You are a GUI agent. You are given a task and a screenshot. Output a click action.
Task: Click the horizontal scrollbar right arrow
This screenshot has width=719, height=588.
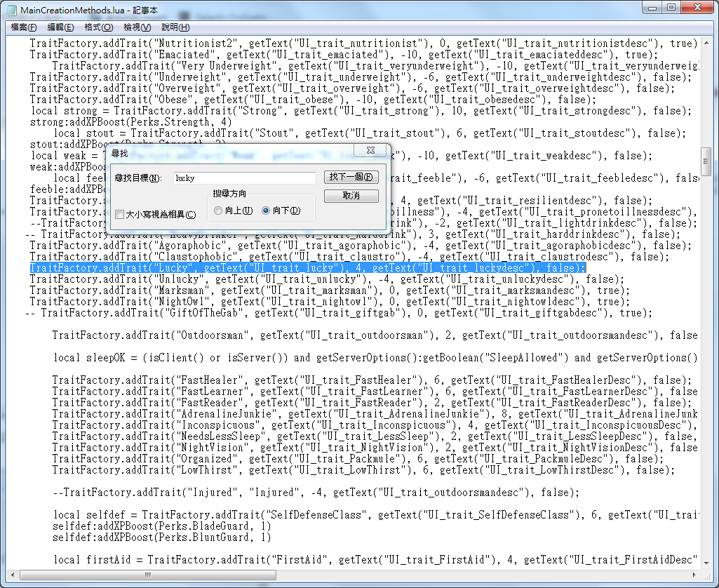[694, 575]
